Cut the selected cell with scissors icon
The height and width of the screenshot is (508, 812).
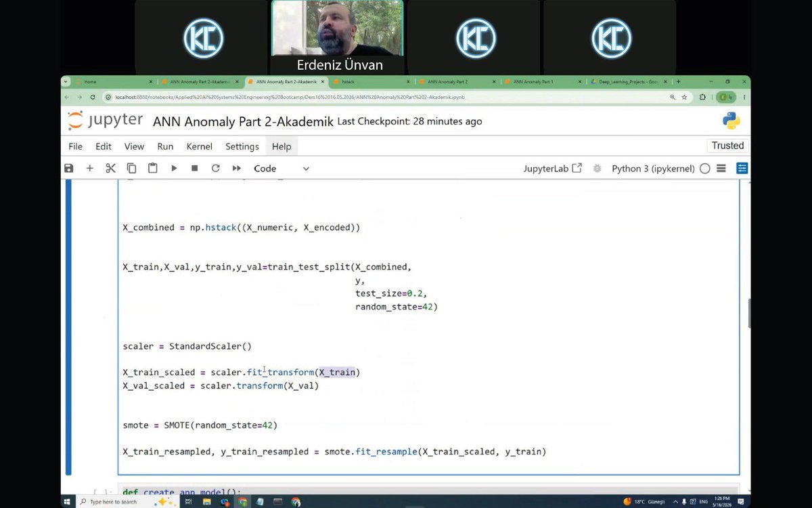tap(110, 168)
